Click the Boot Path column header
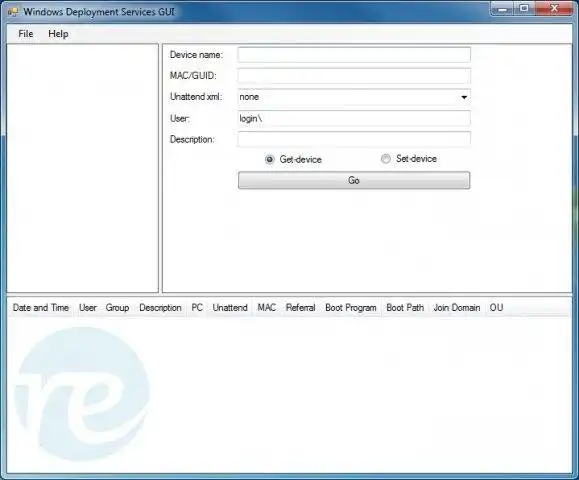The height and width of the screenshot is (480, 579). [405, 308]
